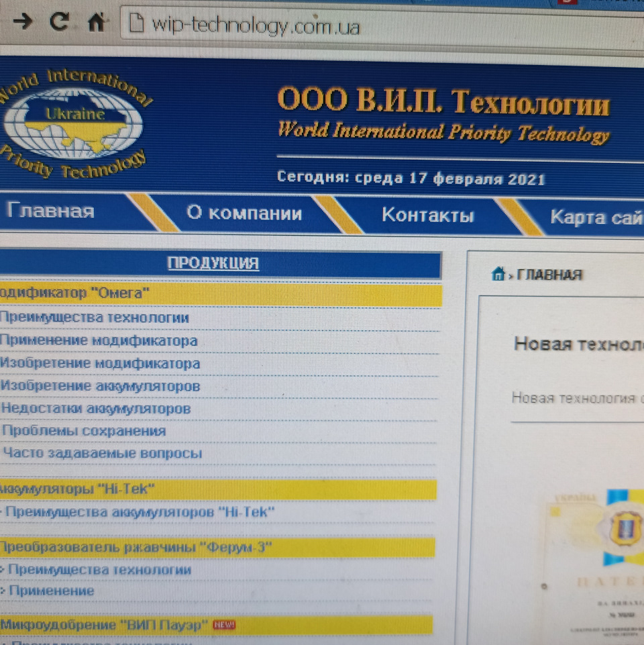Open Преимущества технологии under Омега

[95, 317]
